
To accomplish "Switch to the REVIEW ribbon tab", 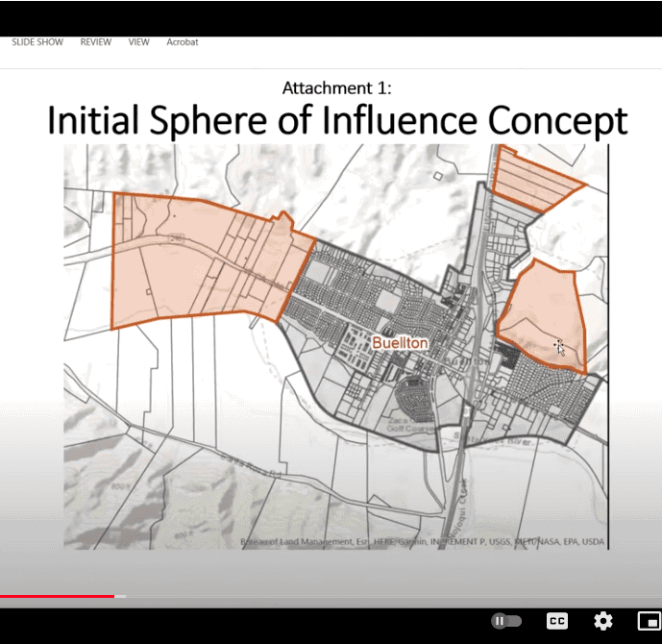I will click(95, 42).
